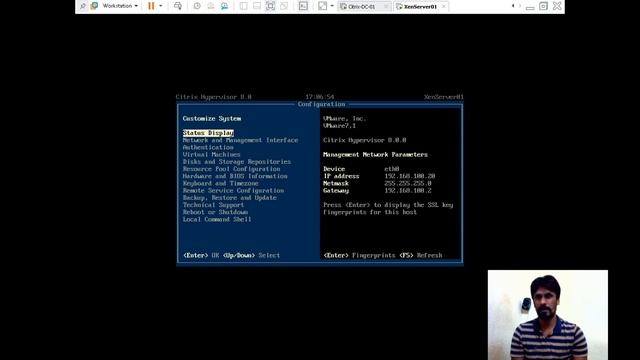Click the VMware Workstation logo icon

(94, 6)
